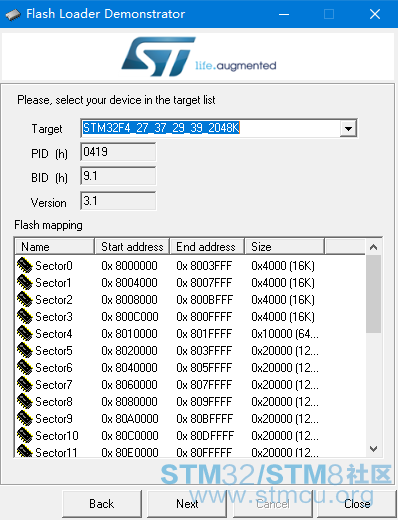Sort by the Size column header
Image resolution: width=398 pixels, height=520 pixels.
pyautogui.click(x=285, y=247)
